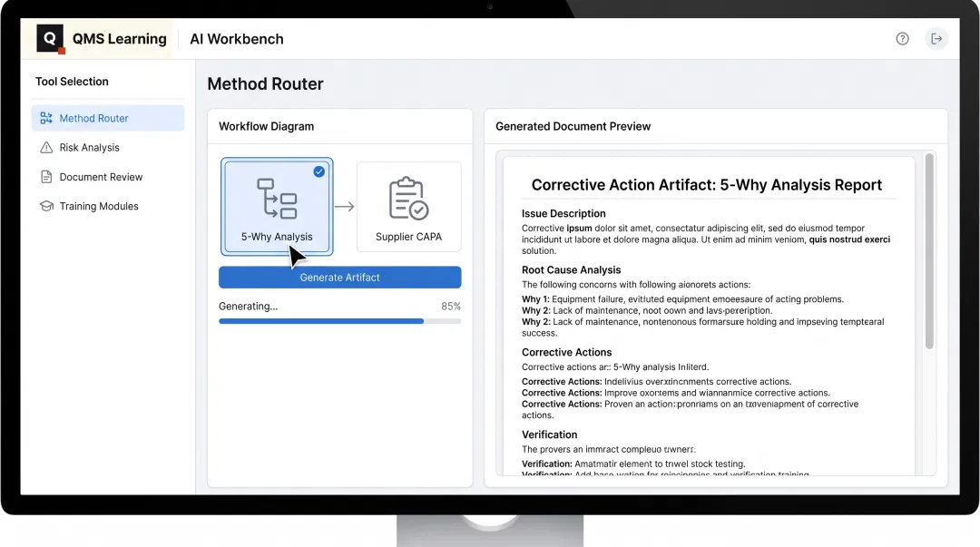
Task: Click the Document Review page icon
Action: click(46, 177)
